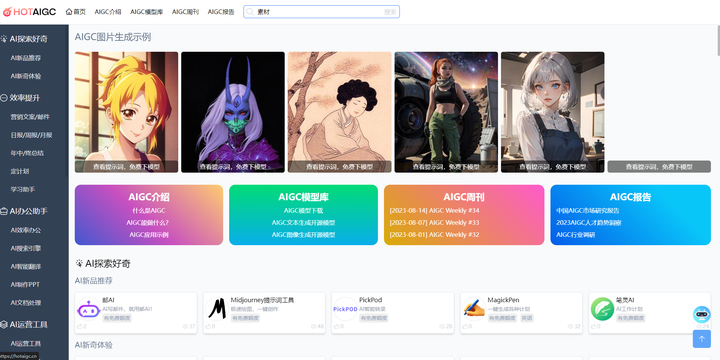Click the 效率提升 sidebar section icon
The height and width of the screenshot is (360, 720).
pos(4,98)
